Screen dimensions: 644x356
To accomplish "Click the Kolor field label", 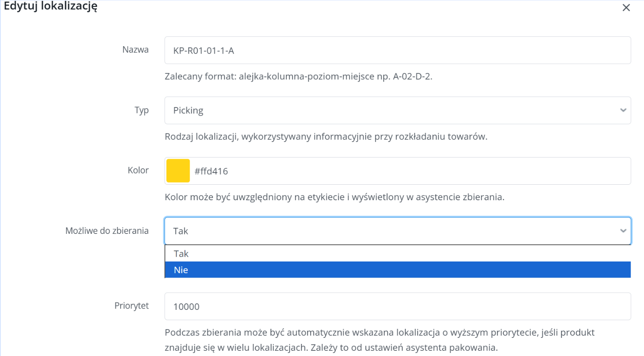I will coord(138,170).
